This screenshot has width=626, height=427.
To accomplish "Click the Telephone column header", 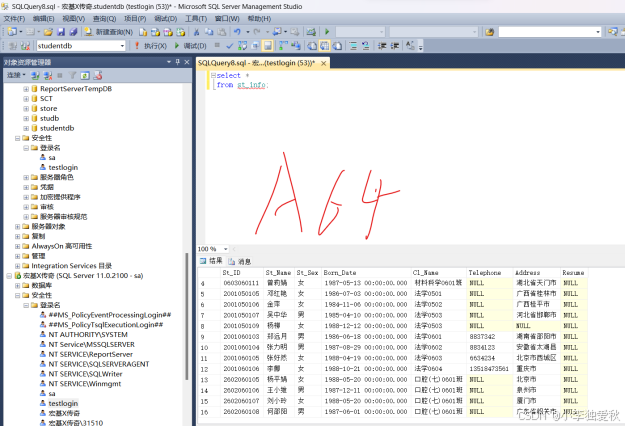I will point(485,273).
